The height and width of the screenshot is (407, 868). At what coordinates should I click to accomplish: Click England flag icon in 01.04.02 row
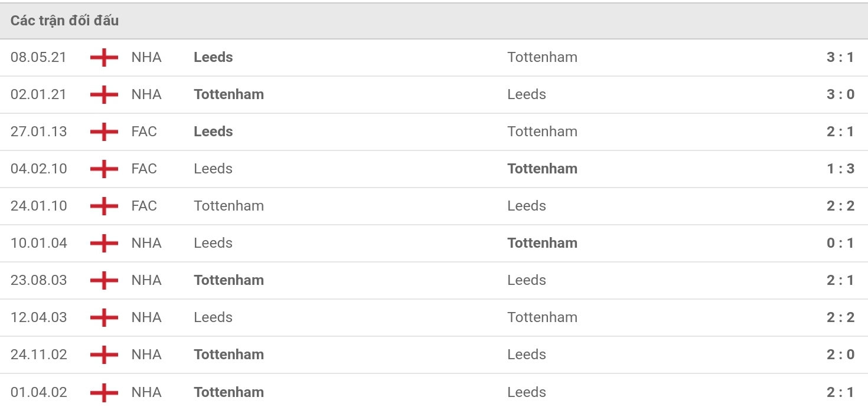coord(104,392)
